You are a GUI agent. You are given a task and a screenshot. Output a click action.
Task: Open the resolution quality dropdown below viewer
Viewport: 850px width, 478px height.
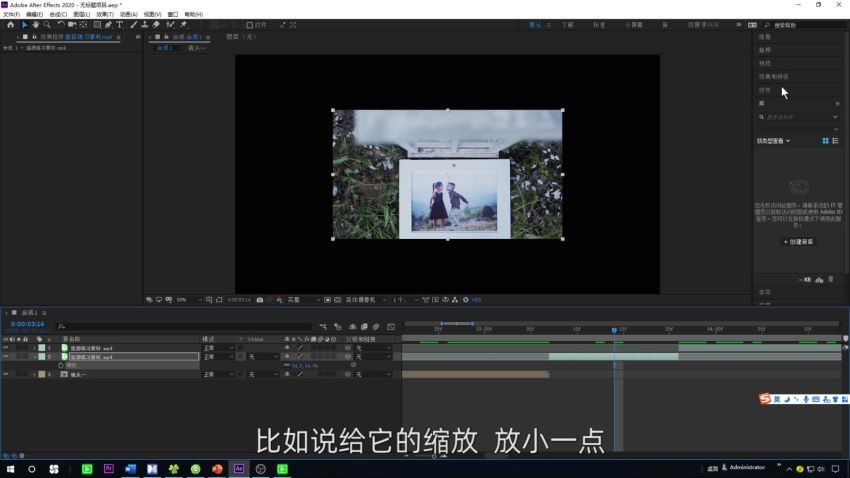tap(303, 300)
